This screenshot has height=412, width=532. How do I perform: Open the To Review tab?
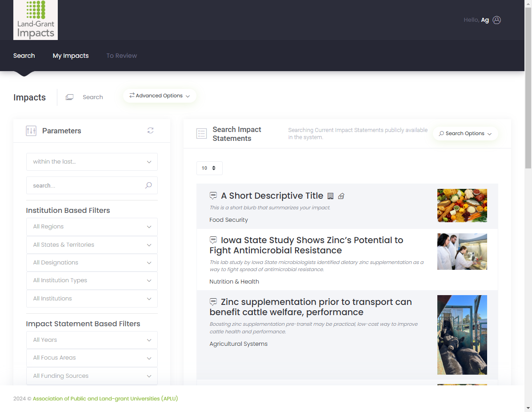pyautogui.click(x=122, y=56)
